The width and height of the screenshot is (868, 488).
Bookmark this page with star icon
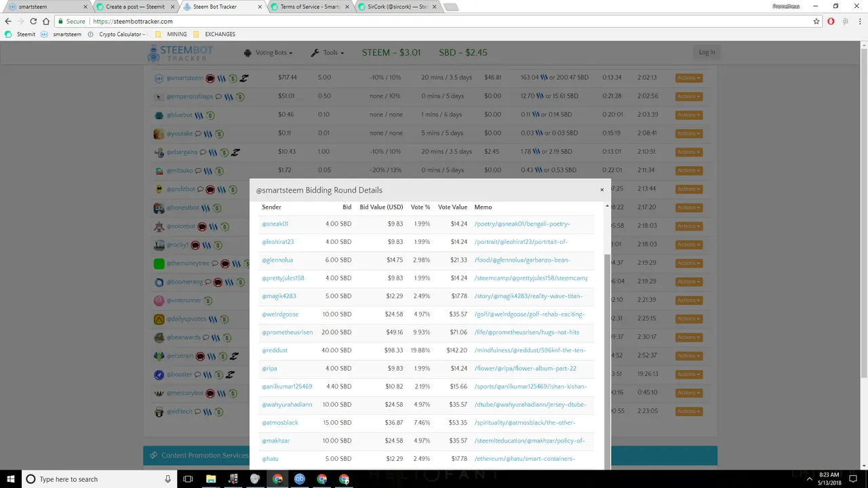coord(816,21)
